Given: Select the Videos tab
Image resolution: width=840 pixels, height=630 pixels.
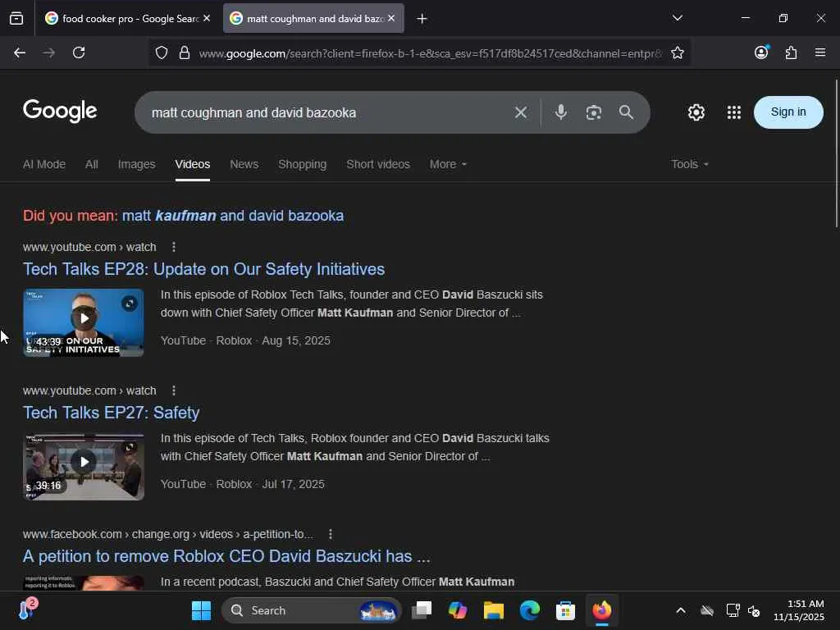Looking at the screenshot, I should pos(192,164).
